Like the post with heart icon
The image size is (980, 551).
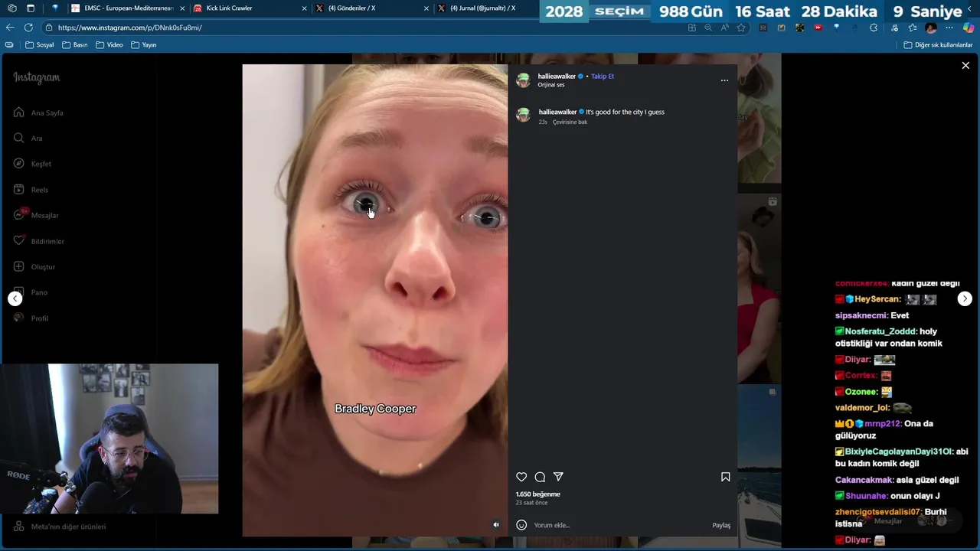pos(521,477)
